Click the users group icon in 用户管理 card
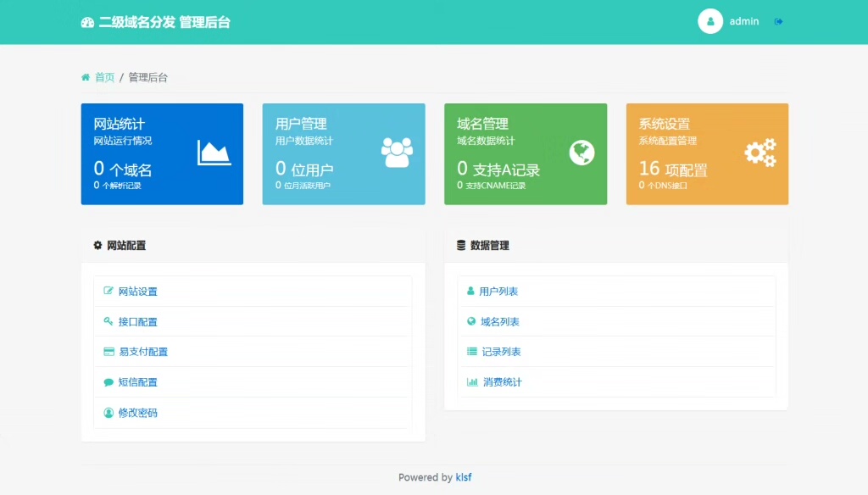This screenshot has width=868, height=495. point(397,153)
